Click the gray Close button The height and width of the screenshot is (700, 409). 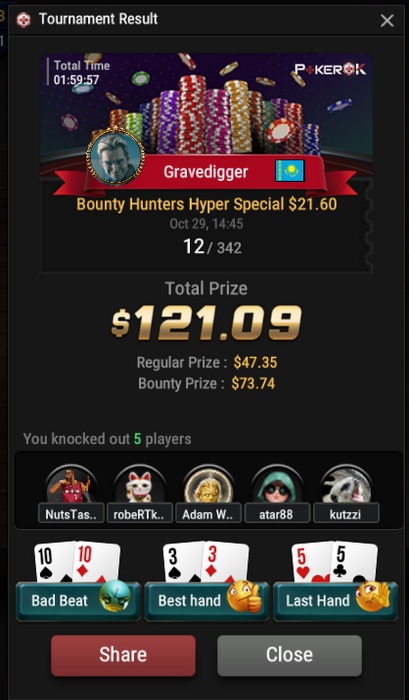click(289, 655)
